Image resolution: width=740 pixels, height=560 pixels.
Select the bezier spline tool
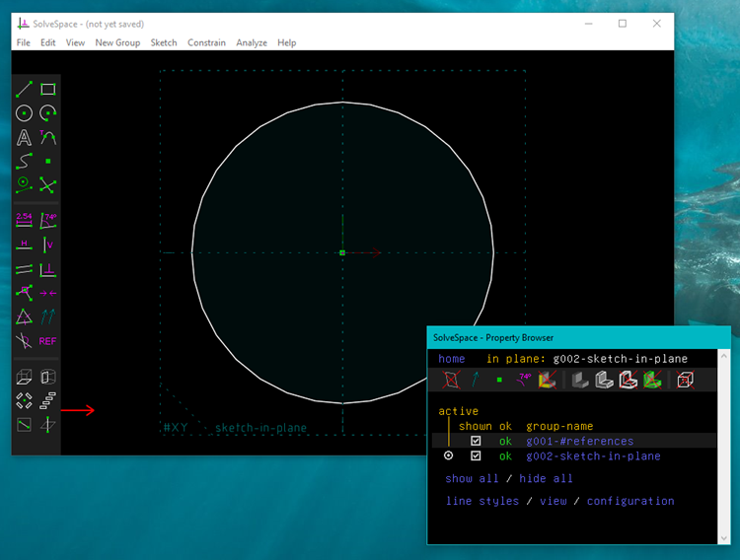24,161
